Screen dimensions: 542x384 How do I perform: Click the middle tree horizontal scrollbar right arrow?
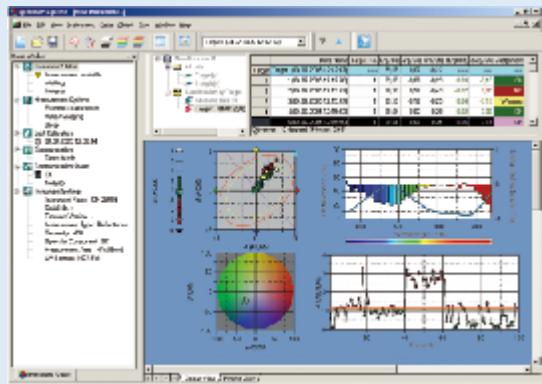point(243,132)
